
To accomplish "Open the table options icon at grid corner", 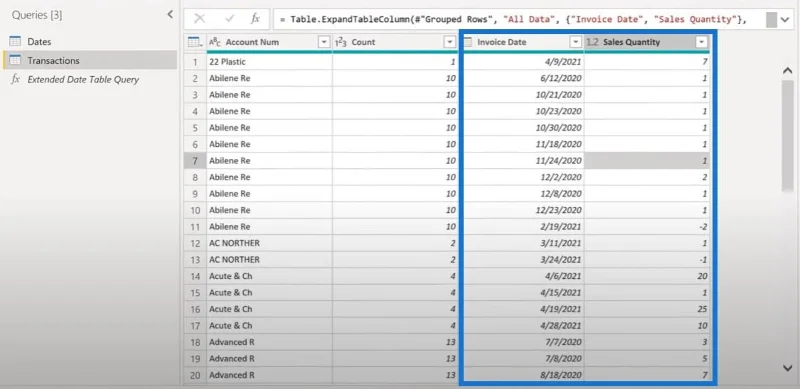I will 194,42.
